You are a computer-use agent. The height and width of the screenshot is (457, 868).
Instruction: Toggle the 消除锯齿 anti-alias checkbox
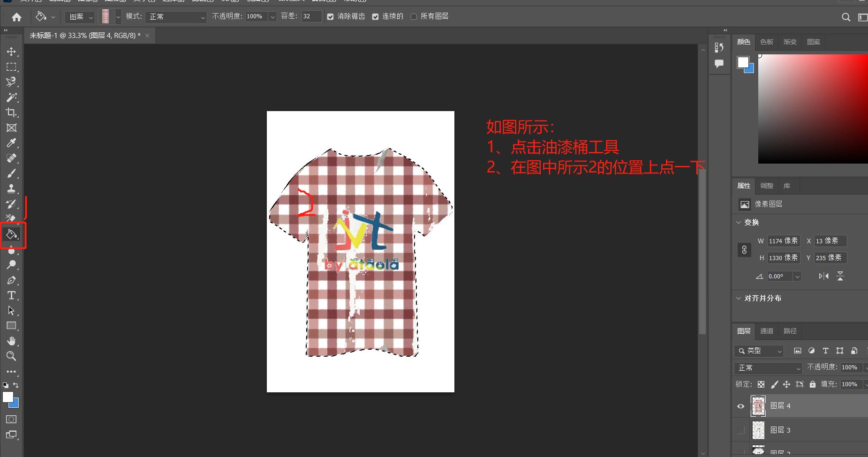(x=331, y=17)
